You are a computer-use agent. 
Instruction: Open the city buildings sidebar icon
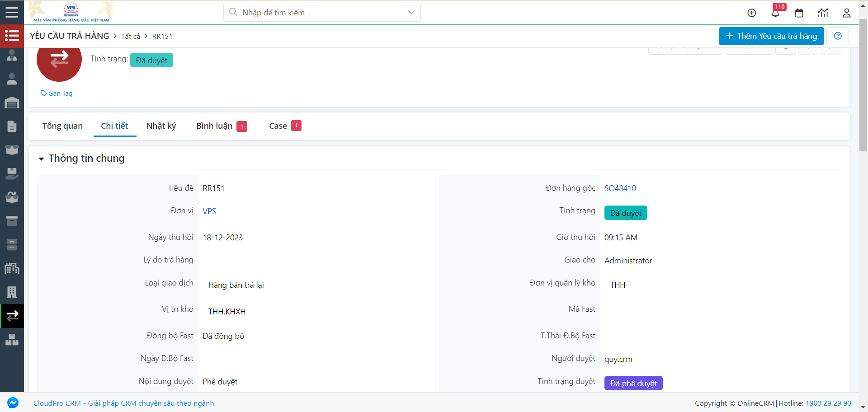(12, 268)
